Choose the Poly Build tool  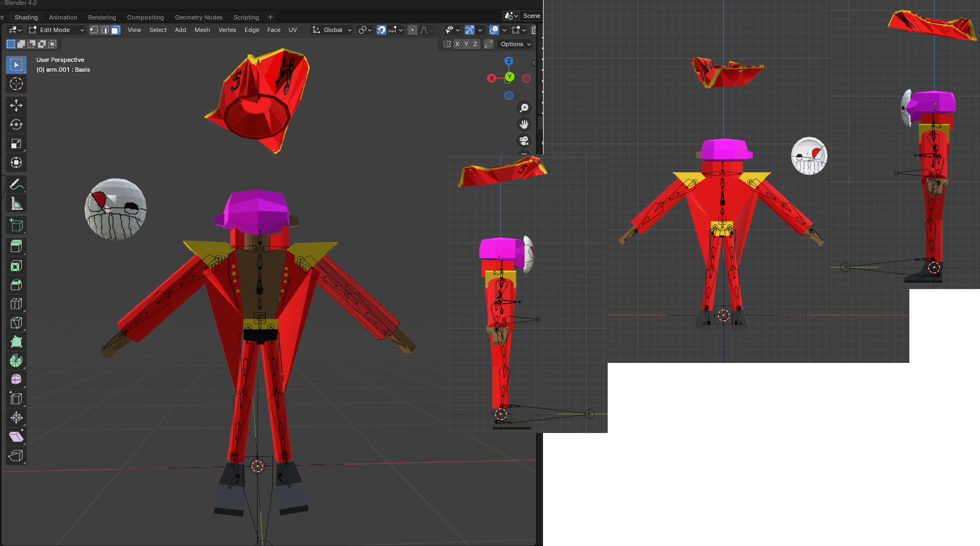point(16,342)
